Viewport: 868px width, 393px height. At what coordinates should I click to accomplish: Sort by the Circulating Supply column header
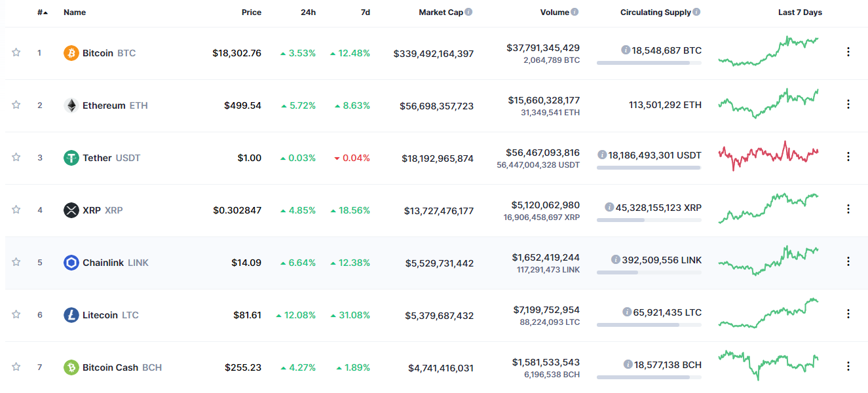655,12
